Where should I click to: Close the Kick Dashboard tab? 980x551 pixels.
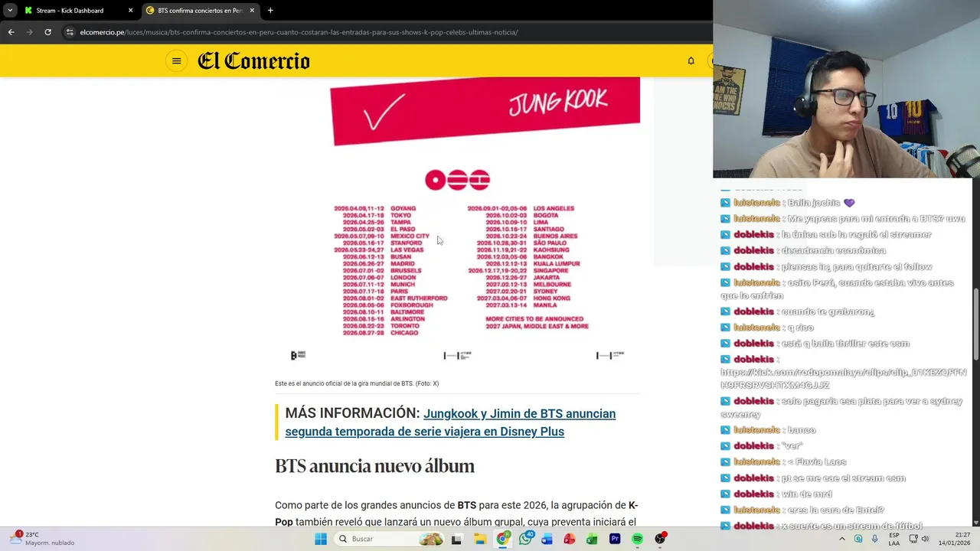(130, 11)
